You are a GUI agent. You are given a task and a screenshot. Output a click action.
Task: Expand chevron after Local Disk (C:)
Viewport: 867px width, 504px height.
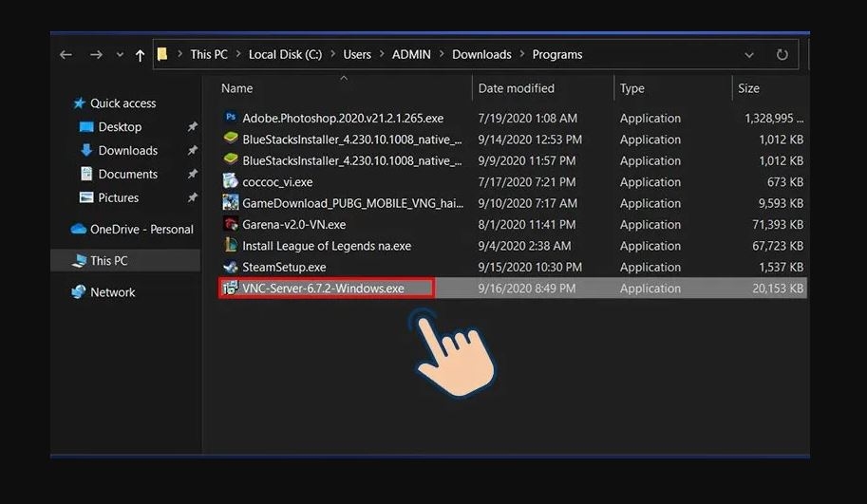333,54
